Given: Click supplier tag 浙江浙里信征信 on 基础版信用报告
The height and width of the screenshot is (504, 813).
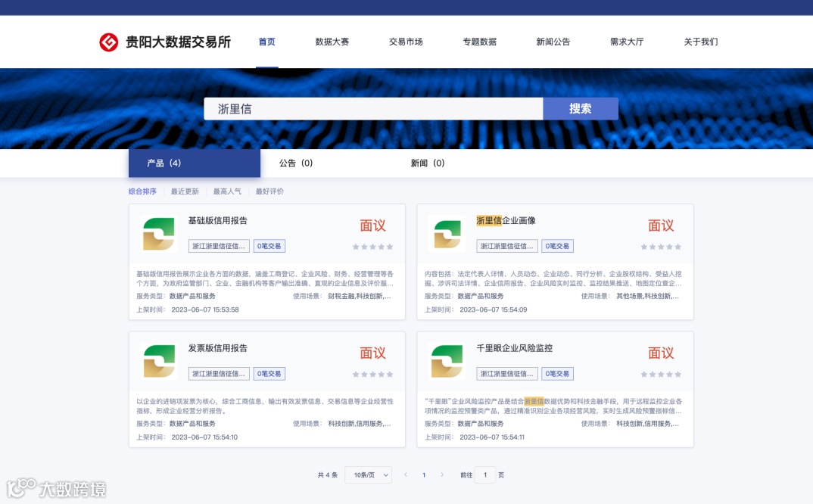Looking at the screenshot, I should point(219,246).
